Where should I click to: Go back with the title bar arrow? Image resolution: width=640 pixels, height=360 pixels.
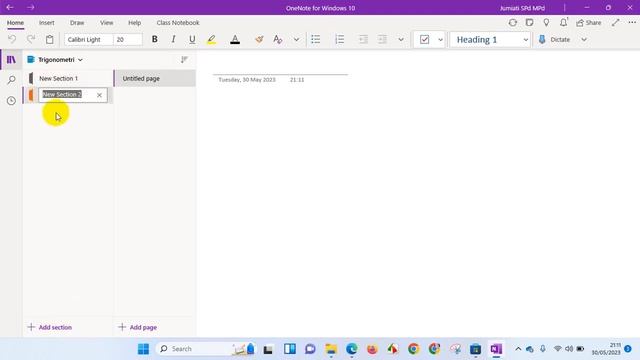10,7
